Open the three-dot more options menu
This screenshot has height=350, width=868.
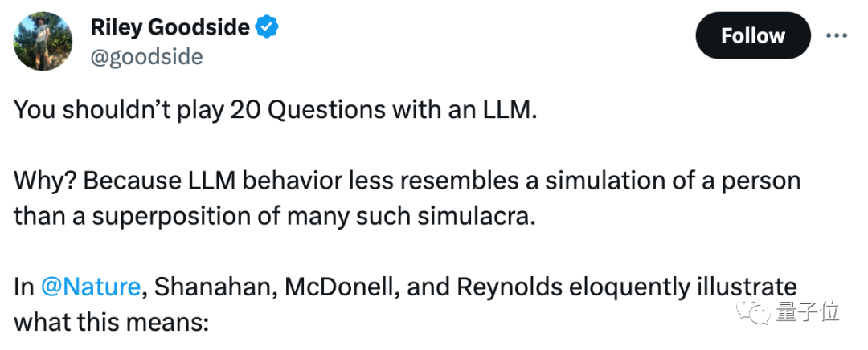[836, 35]
